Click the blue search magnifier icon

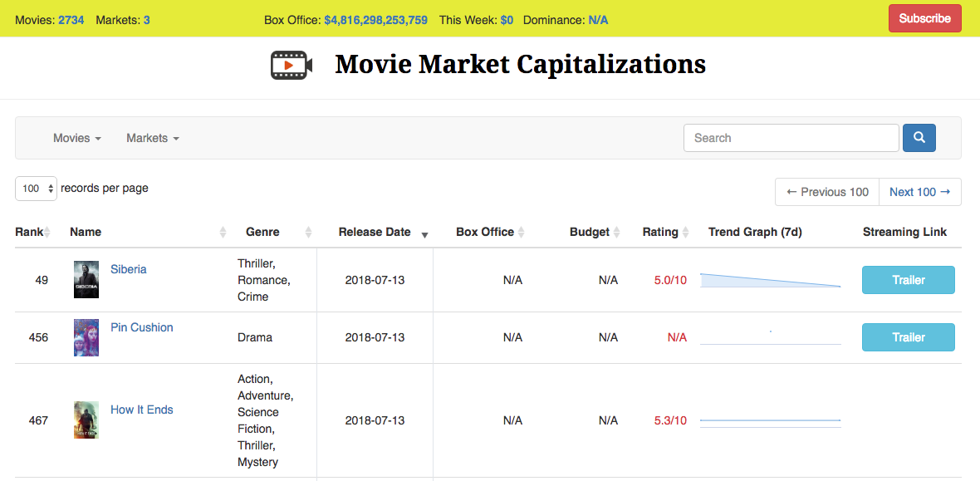click(919, 137)
